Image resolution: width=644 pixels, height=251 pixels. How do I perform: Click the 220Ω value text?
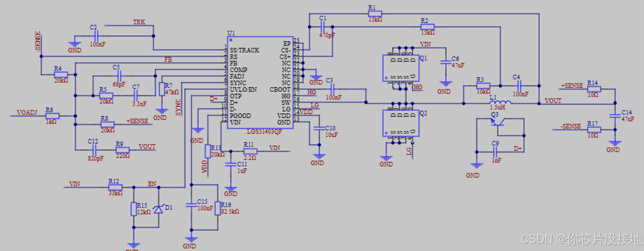click(122, 156)
